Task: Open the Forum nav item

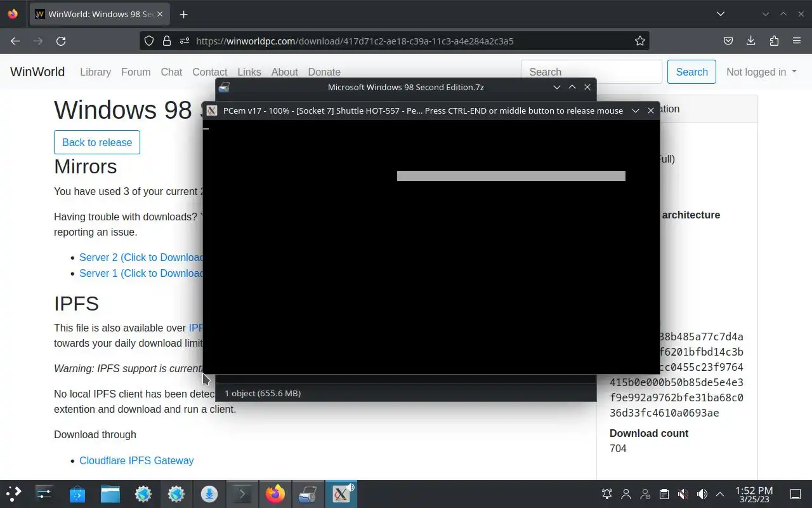Action: [136, 72]
